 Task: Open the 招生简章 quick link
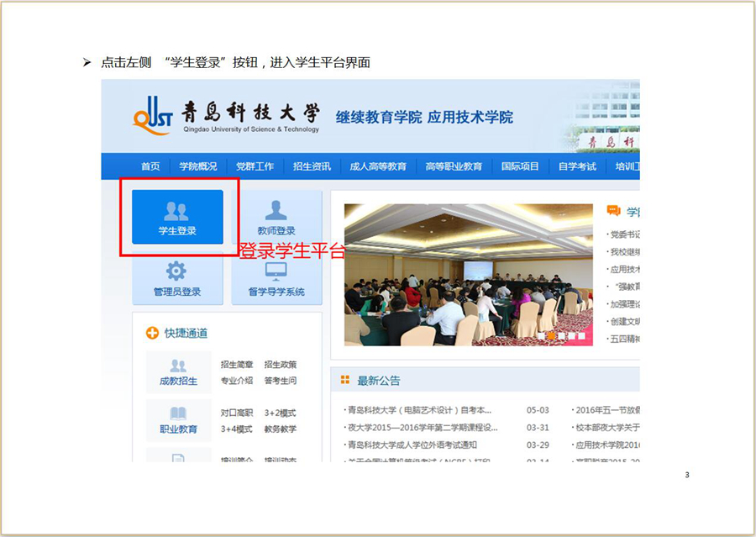point(237,365)
